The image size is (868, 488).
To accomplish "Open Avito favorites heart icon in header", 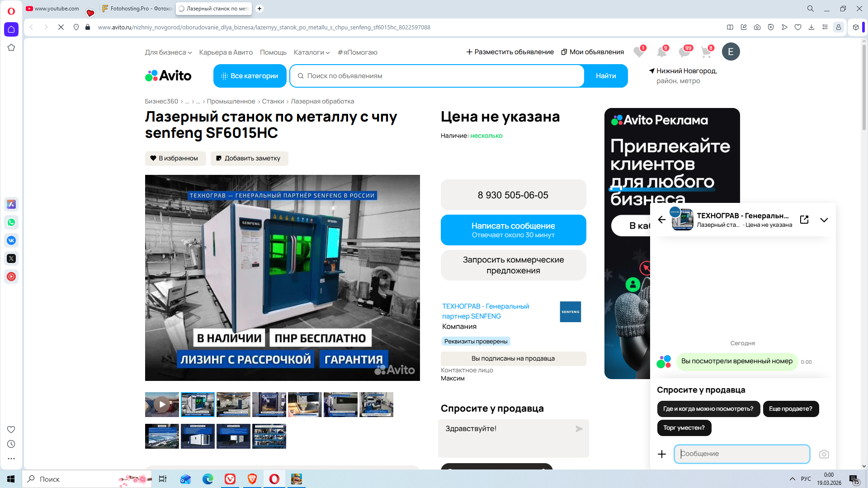I will 639,52.
